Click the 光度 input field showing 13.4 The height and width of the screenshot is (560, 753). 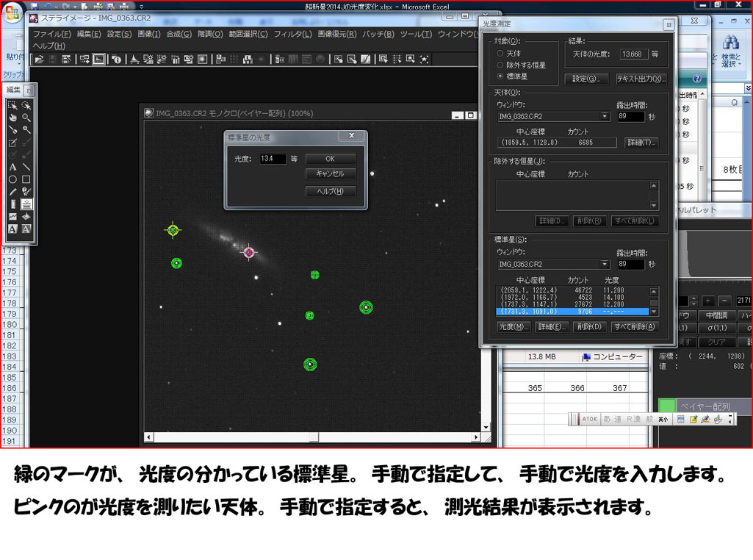pyautogui.click(x=273, y=159)
